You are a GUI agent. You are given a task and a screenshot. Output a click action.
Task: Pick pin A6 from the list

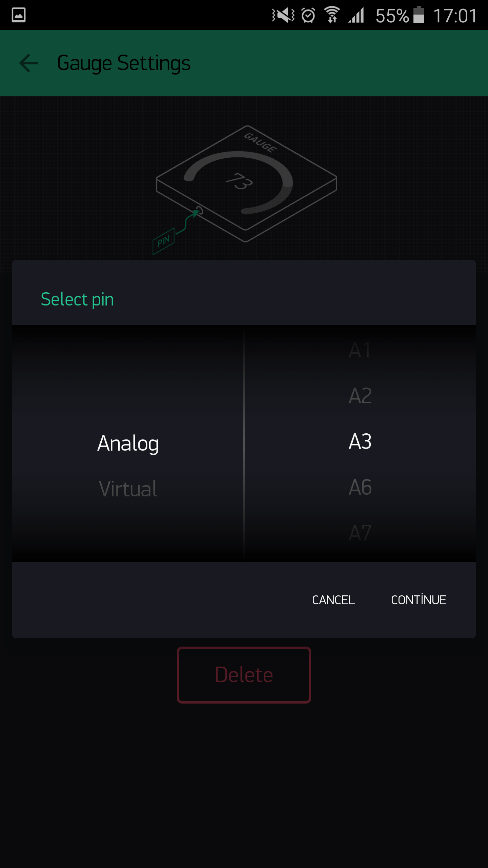360,487
